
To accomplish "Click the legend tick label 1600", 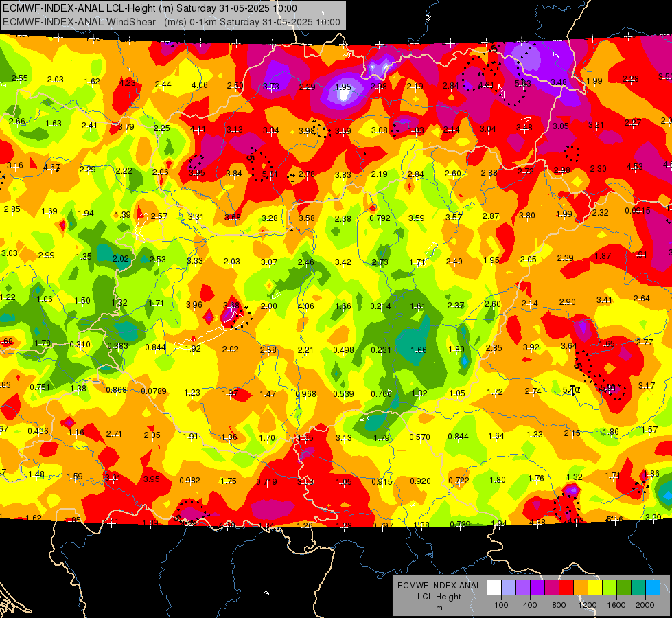I will pyautogui.click(x=616, y=605).
